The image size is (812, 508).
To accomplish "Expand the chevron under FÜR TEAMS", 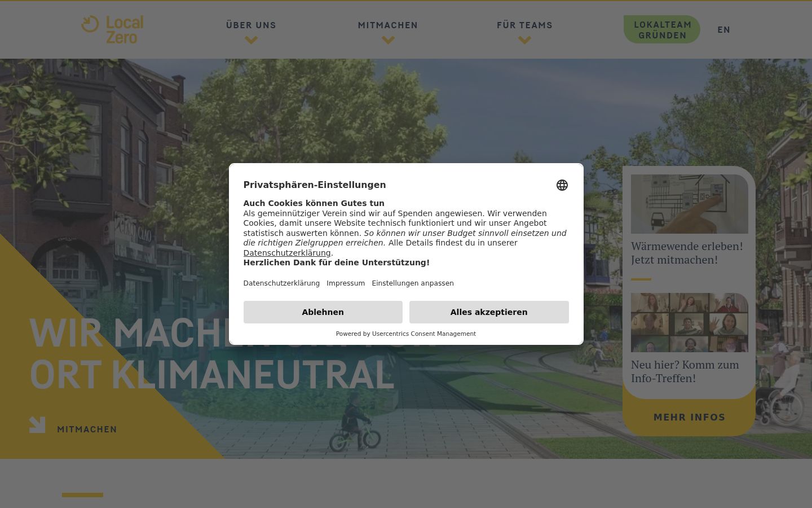I will click(x=524, y=40).
